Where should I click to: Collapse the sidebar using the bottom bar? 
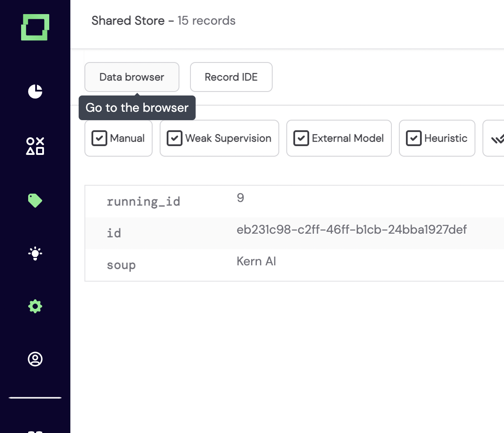pos(35,397)
